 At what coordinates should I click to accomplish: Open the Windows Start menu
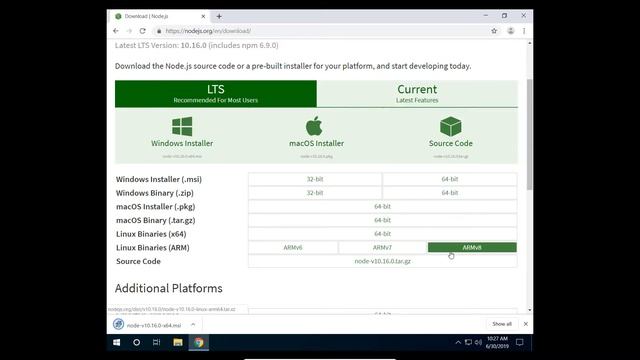point(116,342)
